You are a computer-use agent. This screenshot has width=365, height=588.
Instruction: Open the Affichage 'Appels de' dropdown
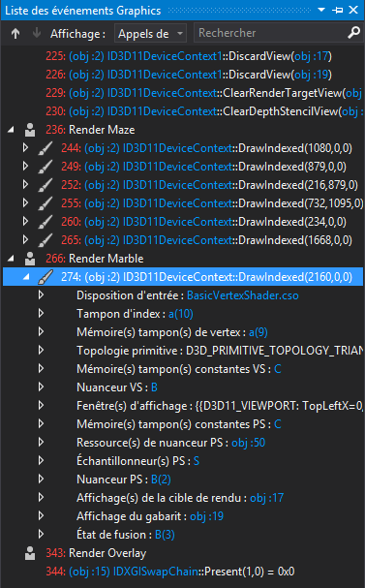pyautogui.click(x=150, y=34)
